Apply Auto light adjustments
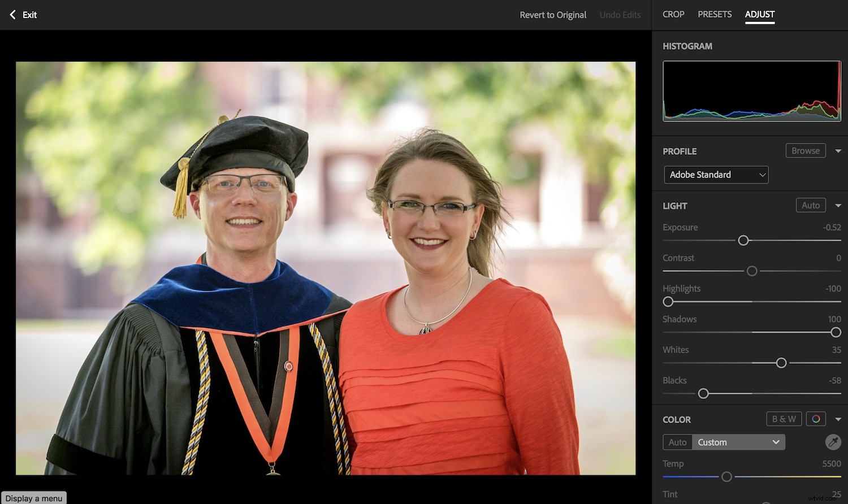 (811, 205)
